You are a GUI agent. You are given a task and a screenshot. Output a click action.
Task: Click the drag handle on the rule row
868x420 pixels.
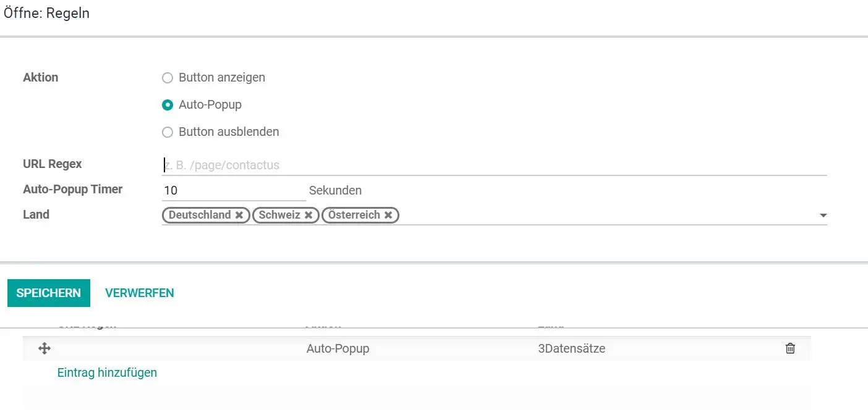[45, 348]
